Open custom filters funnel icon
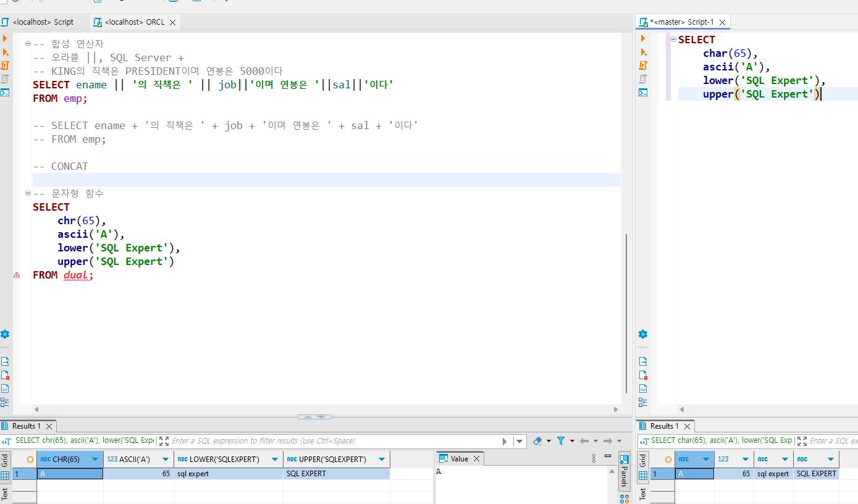Image resolution: width=858 pixels, height=504 pixels. point(561,441)
